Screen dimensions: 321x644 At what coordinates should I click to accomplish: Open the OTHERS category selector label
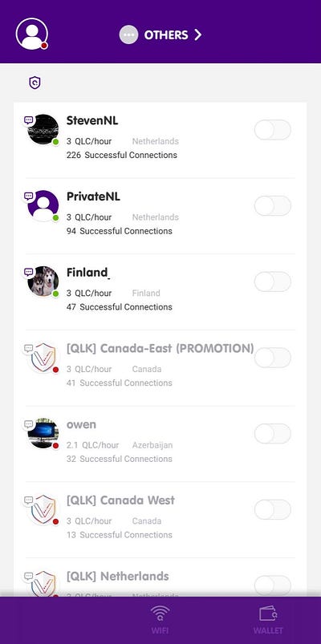tap(166, 35)
